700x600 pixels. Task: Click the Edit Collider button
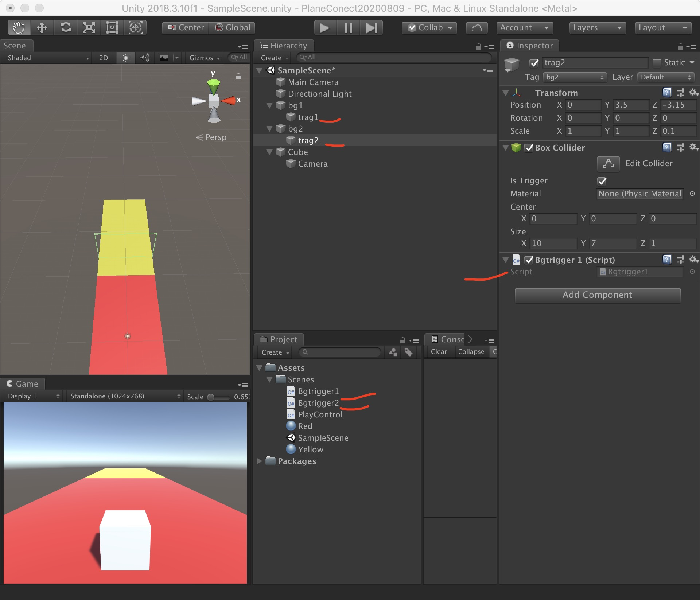click(x=608, y=164)
